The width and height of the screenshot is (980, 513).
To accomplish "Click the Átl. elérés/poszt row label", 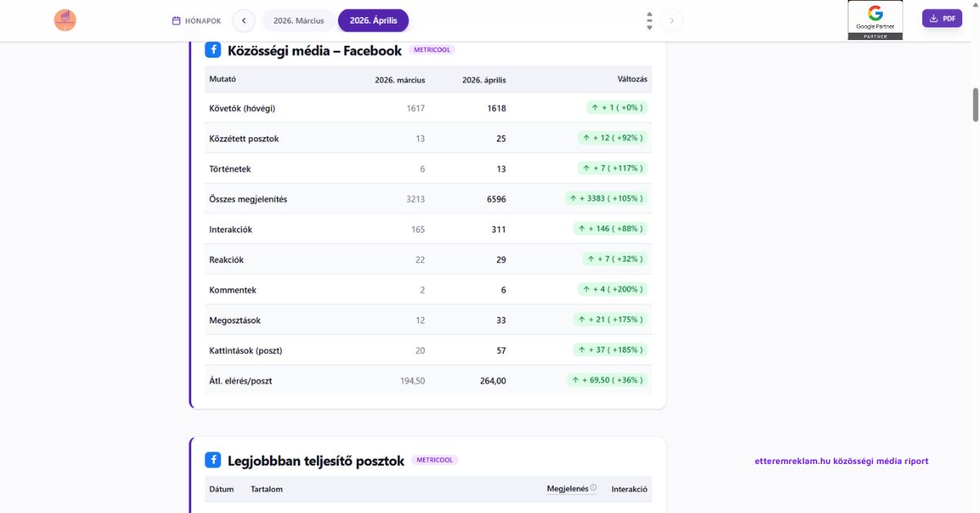I will [241, 381].
